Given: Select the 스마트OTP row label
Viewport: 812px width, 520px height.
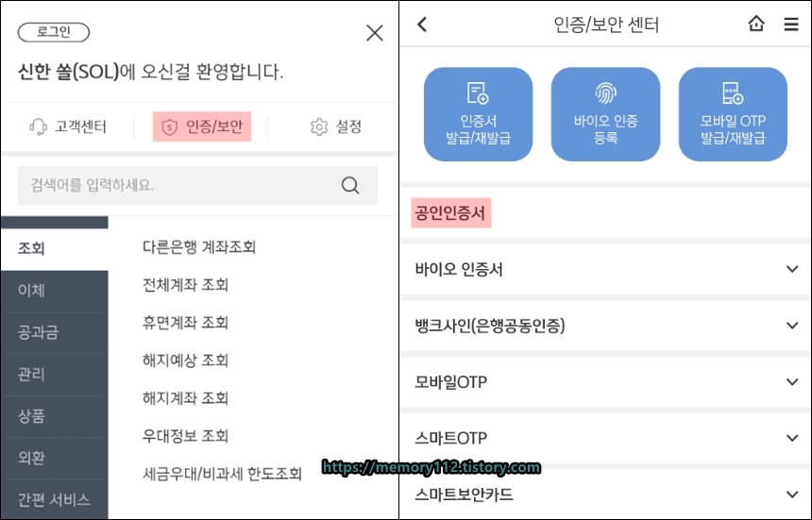Looking at the screenshot, I should coord(451,439).
